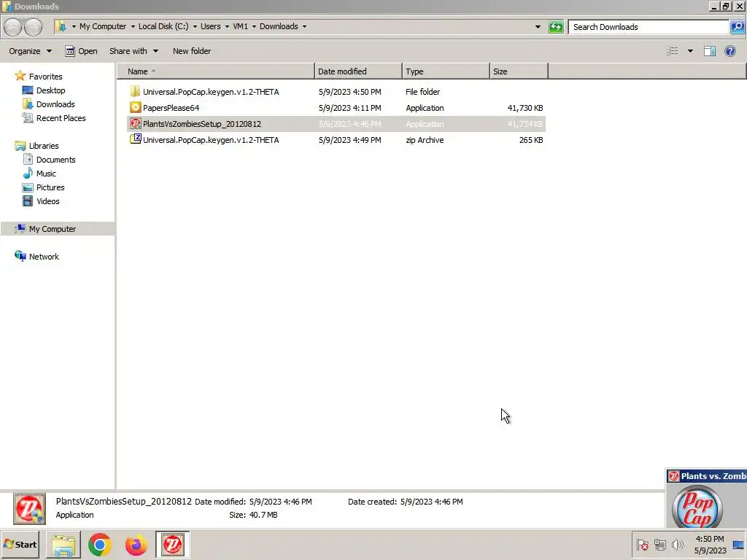
Task: Click the 265 KB size cell
Action: 531,140
